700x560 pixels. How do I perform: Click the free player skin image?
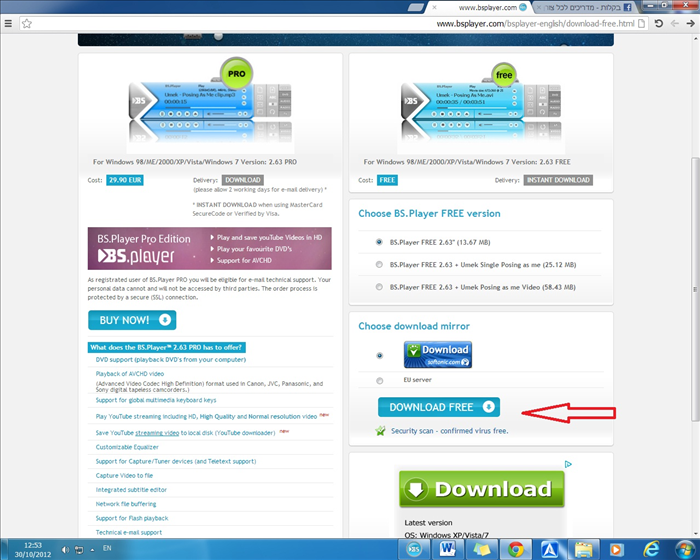coord(481,106)
